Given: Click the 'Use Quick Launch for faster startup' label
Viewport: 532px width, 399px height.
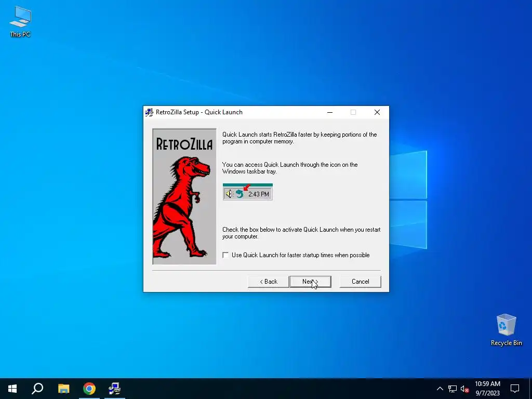Looking at the screenshot, I should 301,255.
